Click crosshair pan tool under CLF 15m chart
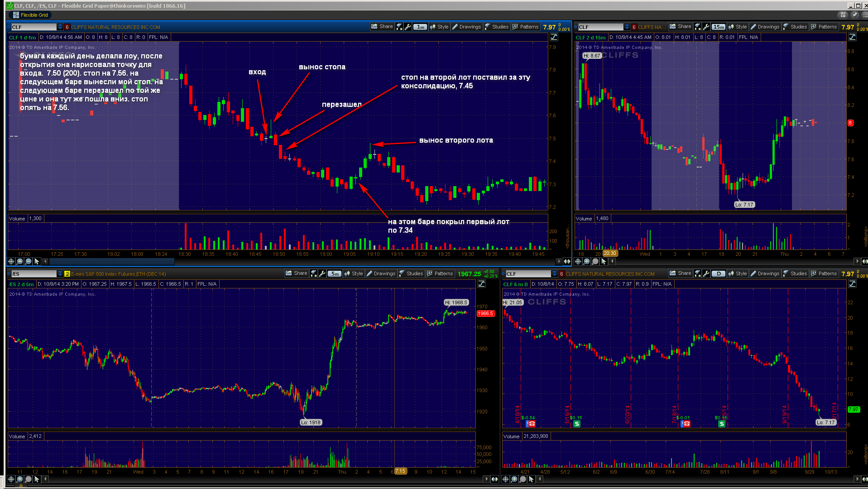The image size is (868, 489). [x=578, y=261]
